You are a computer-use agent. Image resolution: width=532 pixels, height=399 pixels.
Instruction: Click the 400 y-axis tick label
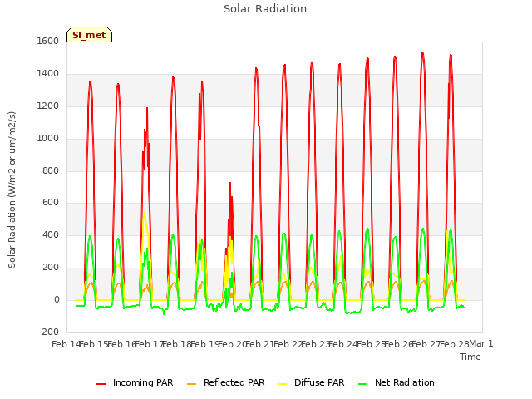click(x=51, y=234)
